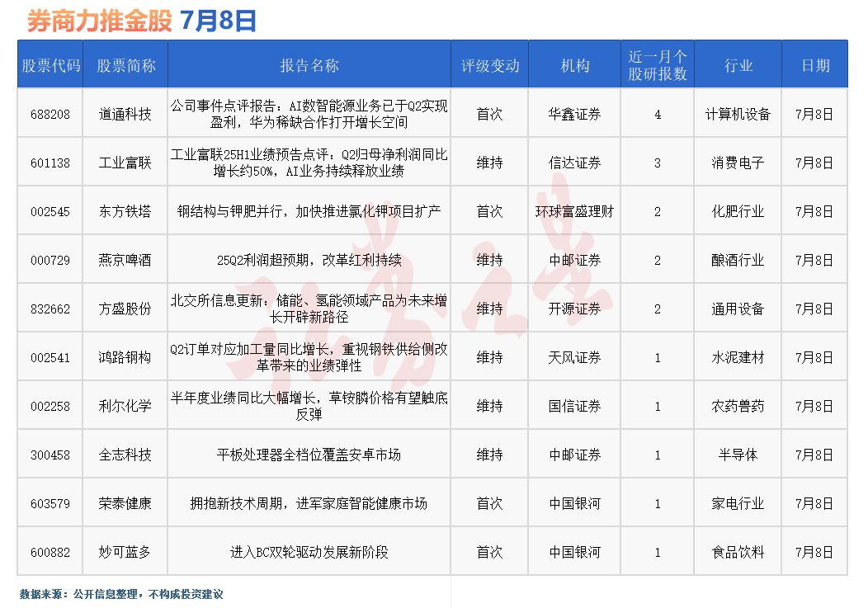Select stock code 002258
Viewport: 868px width, 608px height.
[x=50, y=407]
